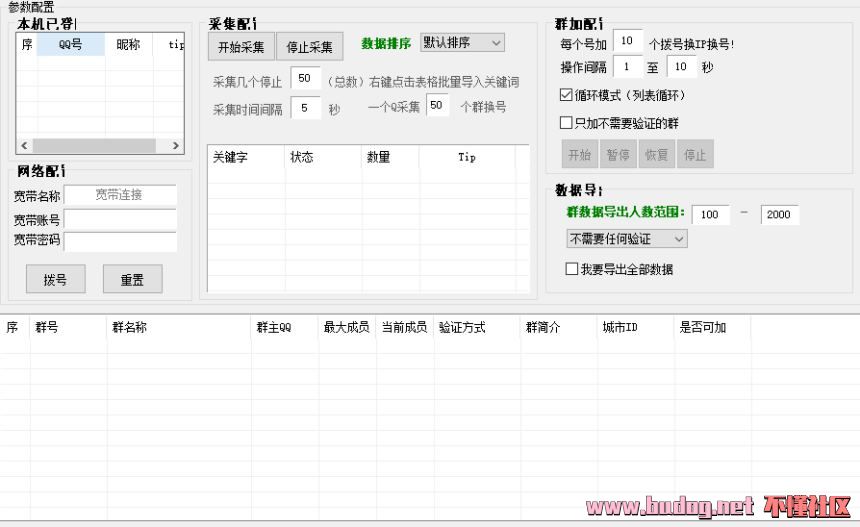Click left arrow of account list scrollbar
Viewport: 860px width, 527px height.
(x=26, y=146)
